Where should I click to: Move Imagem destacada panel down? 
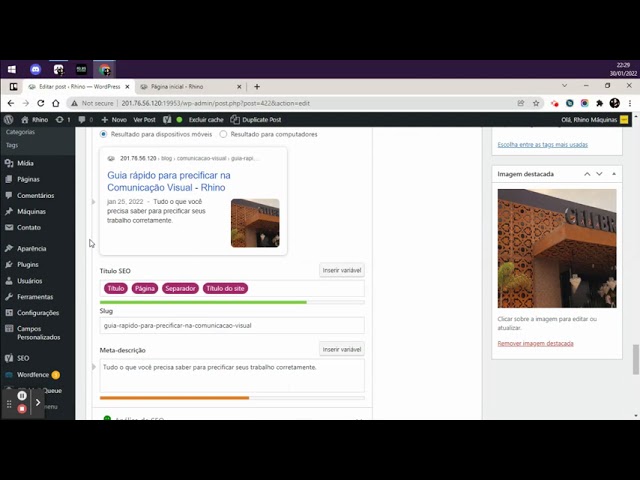pos(599,174)
